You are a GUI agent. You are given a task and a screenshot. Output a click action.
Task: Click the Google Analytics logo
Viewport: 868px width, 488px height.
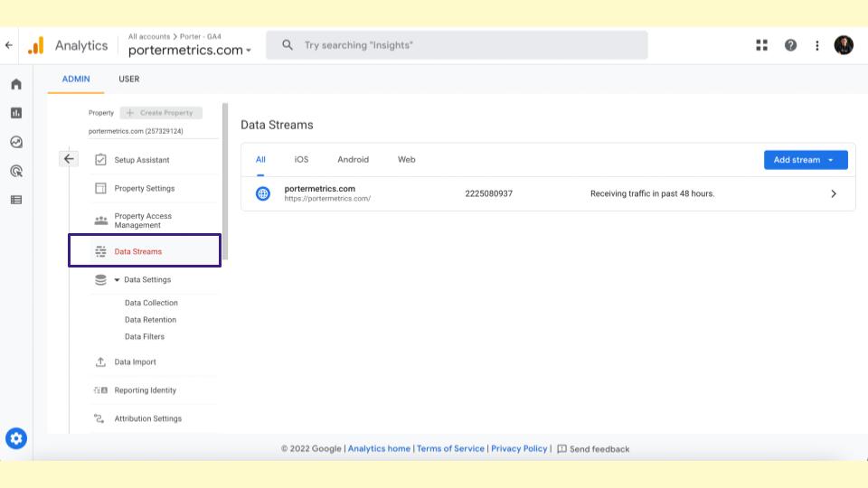tap(36, 45)
